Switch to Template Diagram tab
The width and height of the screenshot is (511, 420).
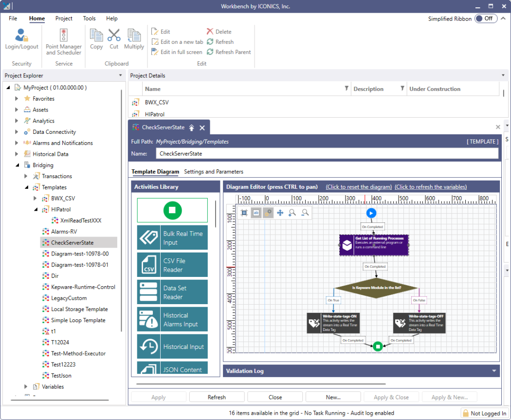(155, 172)
